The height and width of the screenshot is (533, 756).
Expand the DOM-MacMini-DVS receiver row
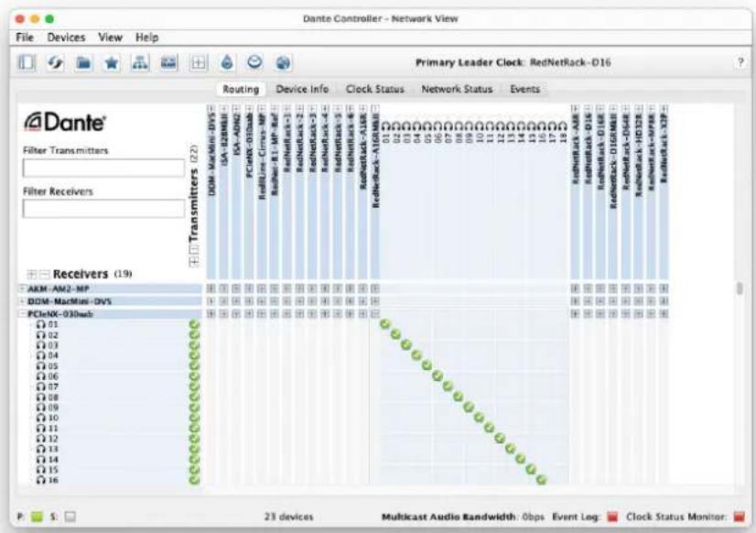click(x=22, y=301)
